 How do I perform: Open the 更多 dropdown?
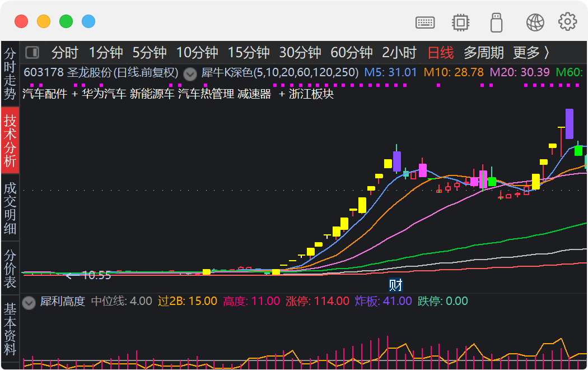[525, 52]
